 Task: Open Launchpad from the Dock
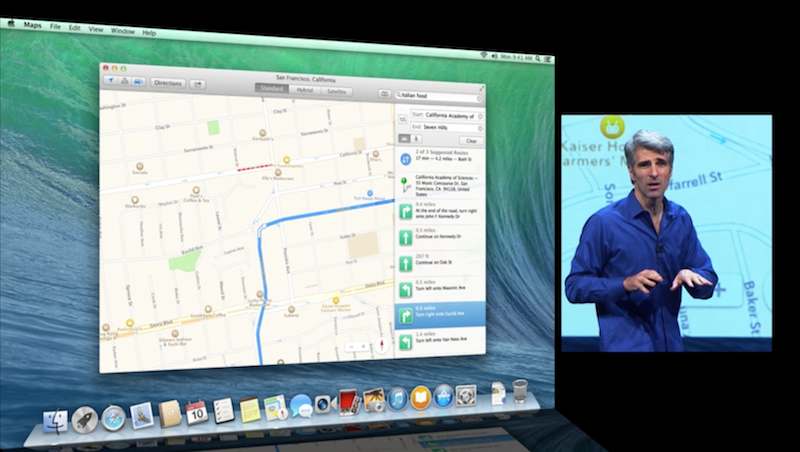[x=84, y=419]
